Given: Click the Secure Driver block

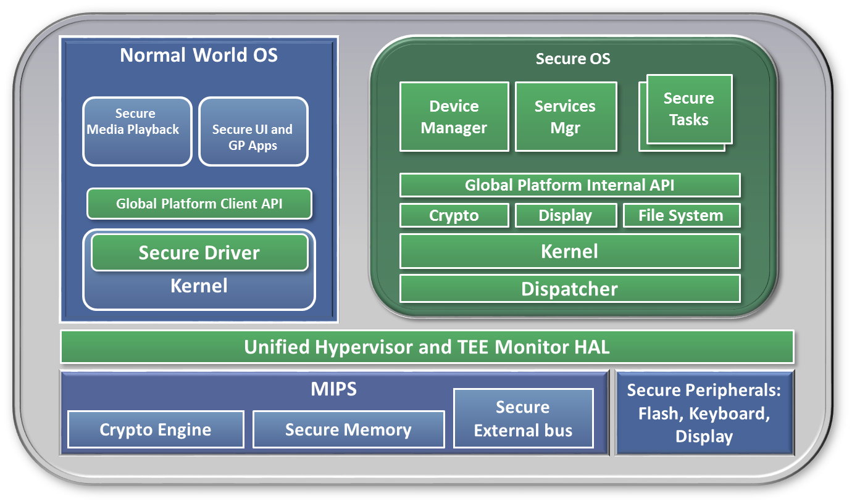Looking at the screenshot, I should (199, 252).
